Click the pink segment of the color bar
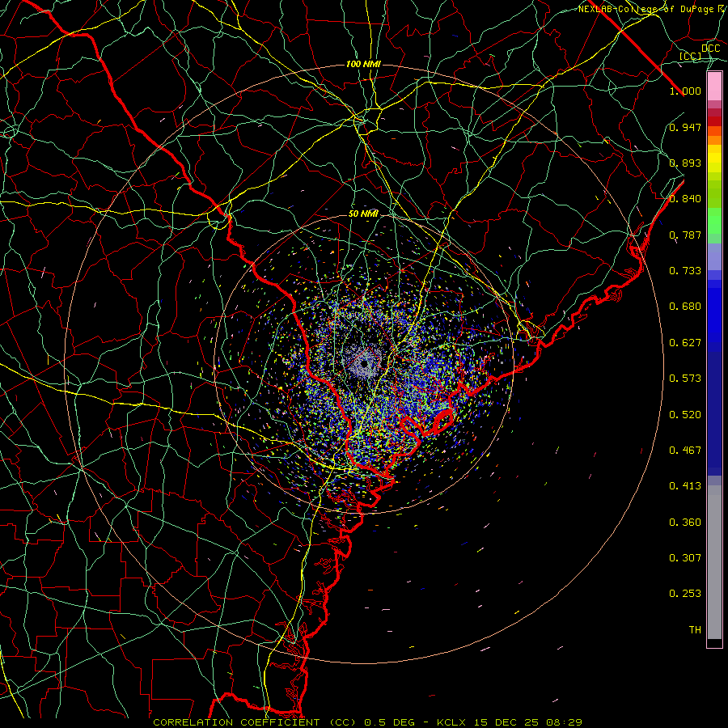The image size is (728, 728). point(714,87)
